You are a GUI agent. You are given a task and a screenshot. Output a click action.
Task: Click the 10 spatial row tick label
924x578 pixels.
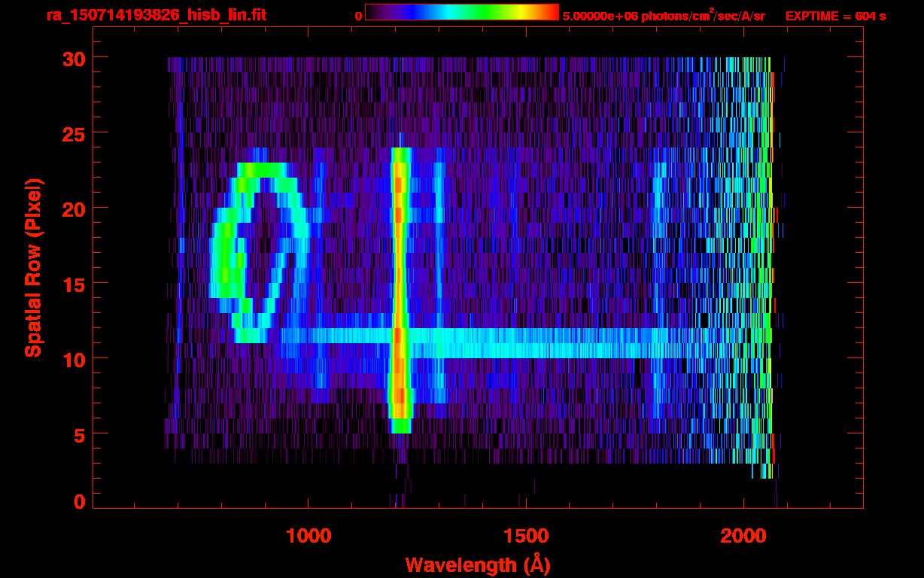74,359
